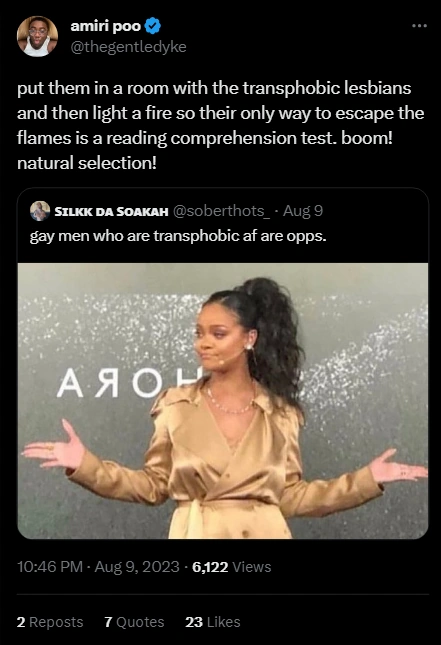
Task: View the 6,122 Views analytics
Action: (232, 567)
